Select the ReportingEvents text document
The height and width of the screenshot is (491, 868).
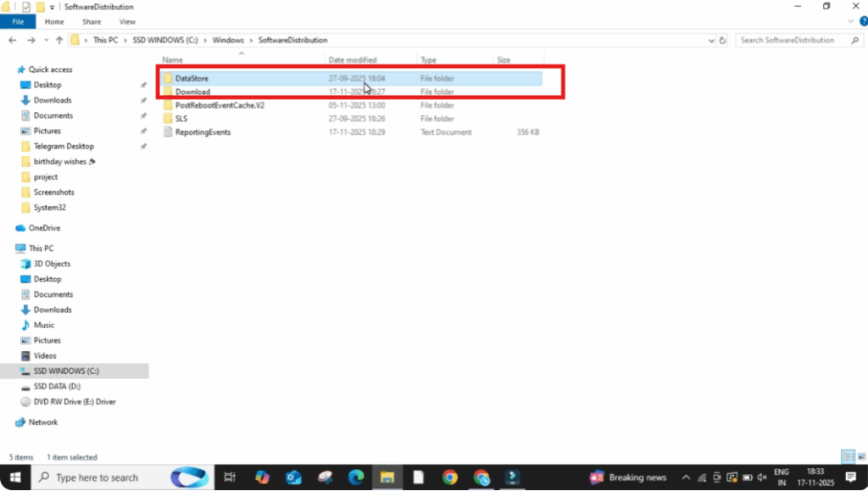tap(203, 132)
